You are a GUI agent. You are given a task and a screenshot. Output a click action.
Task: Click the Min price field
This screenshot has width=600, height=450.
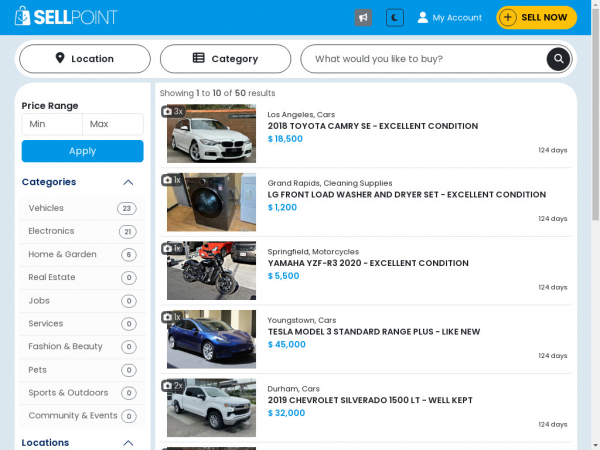[52, 124]
